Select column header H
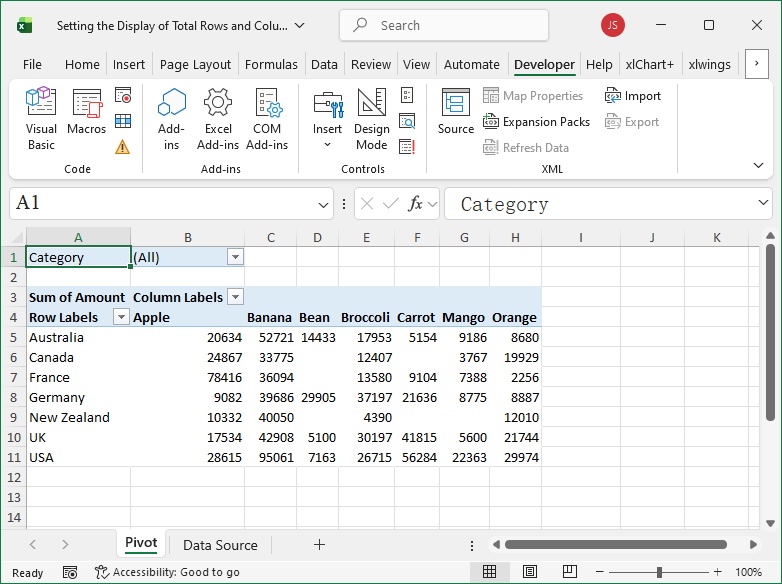 [x=515, y=237]
